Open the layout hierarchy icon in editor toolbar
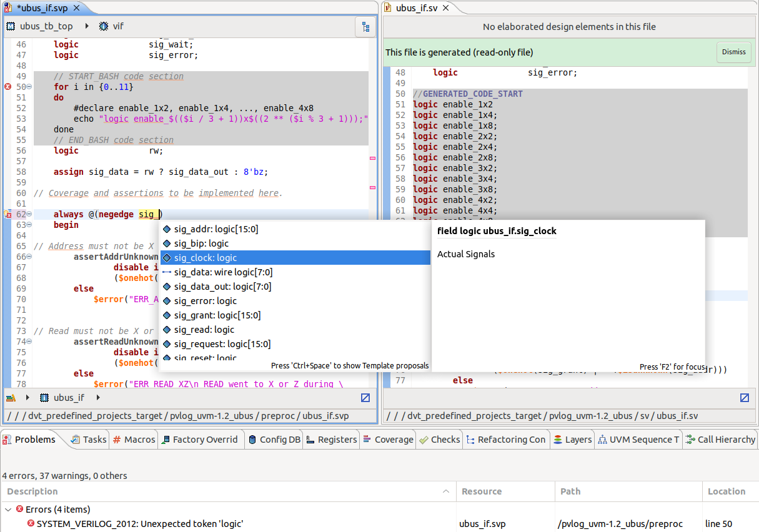 click(366, 27)
